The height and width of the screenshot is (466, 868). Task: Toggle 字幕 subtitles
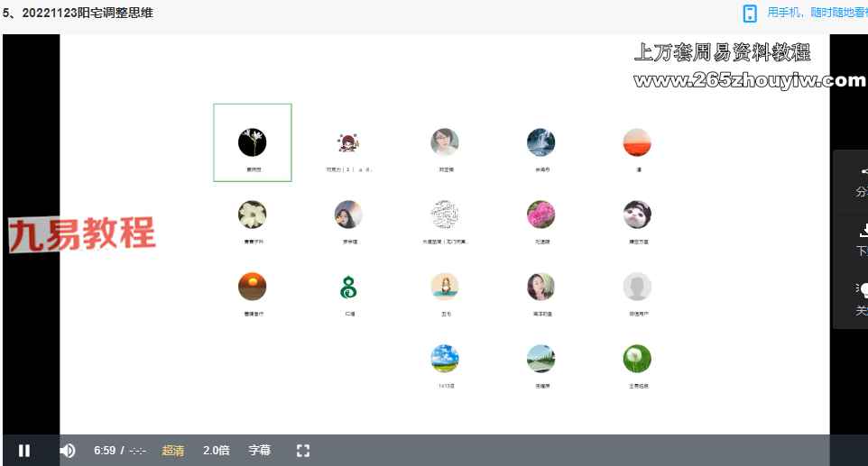260,451
